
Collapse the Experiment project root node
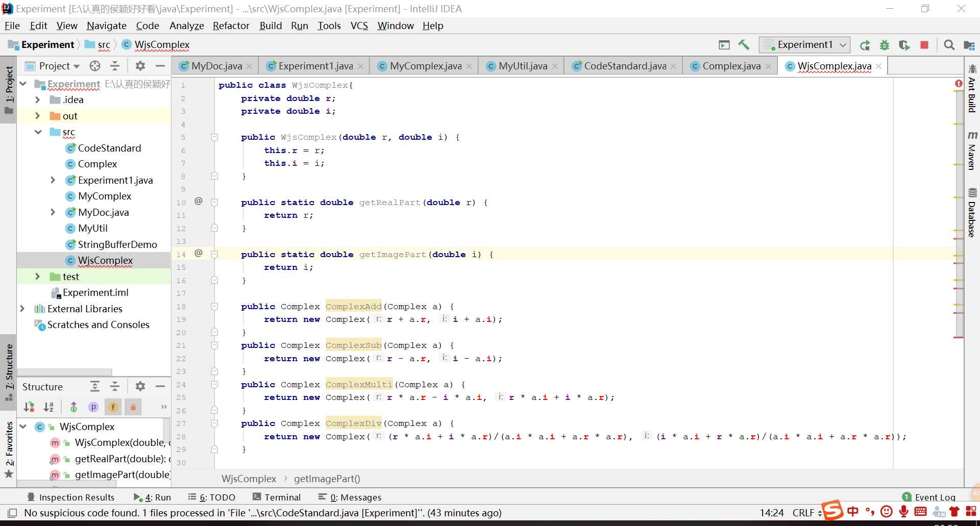pyautogui.click(x=23, y=84)
